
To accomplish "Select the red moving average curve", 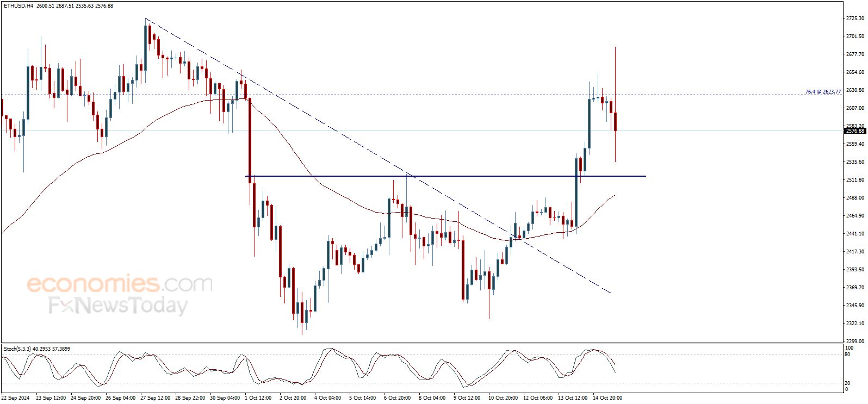I will tap(307, 169).
